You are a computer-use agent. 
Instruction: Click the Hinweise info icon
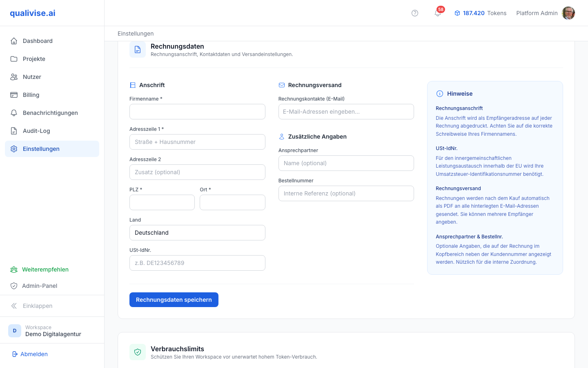(x=440, y=94)
